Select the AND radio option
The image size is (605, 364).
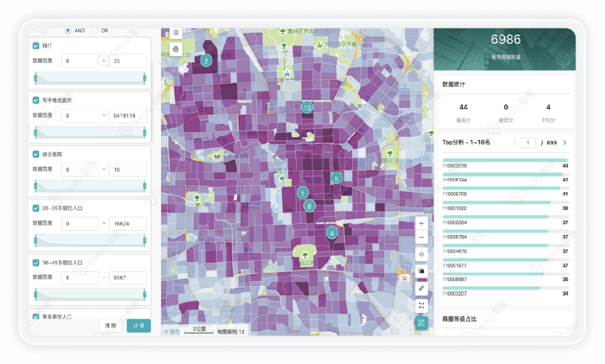click(68, 30)
